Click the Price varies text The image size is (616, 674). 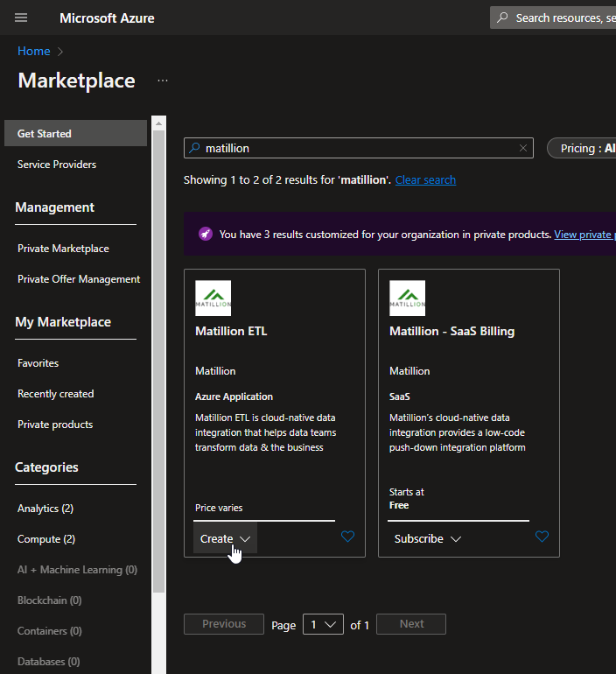coord(219,508)
